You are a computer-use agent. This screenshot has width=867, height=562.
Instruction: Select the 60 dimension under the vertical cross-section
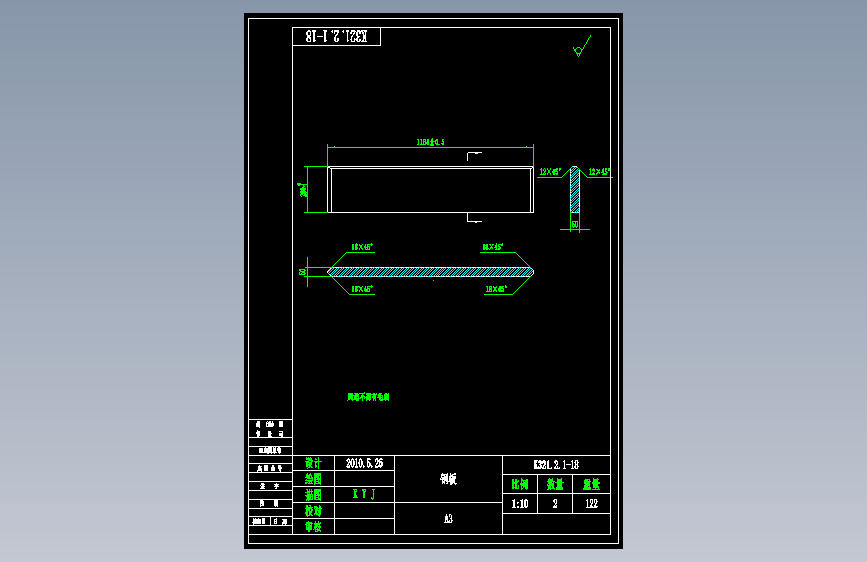point(575,225)
